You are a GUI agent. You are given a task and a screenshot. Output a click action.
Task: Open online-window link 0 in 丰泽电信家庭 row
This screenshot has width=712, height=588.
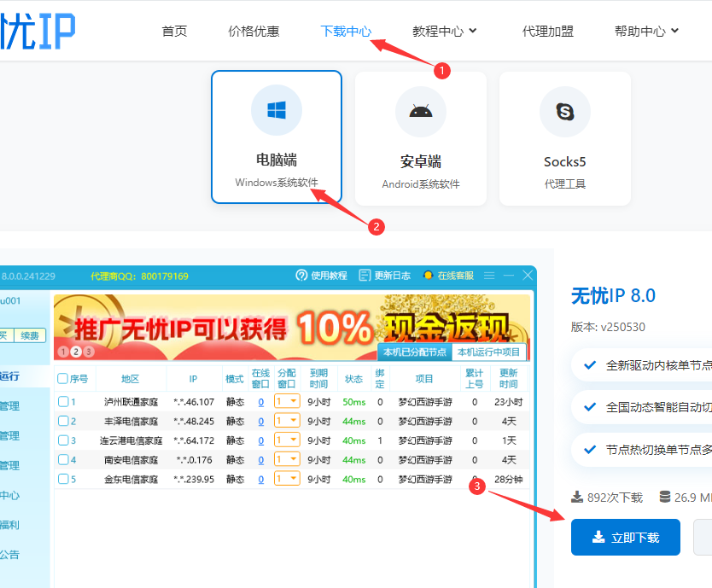pos(261,422)
